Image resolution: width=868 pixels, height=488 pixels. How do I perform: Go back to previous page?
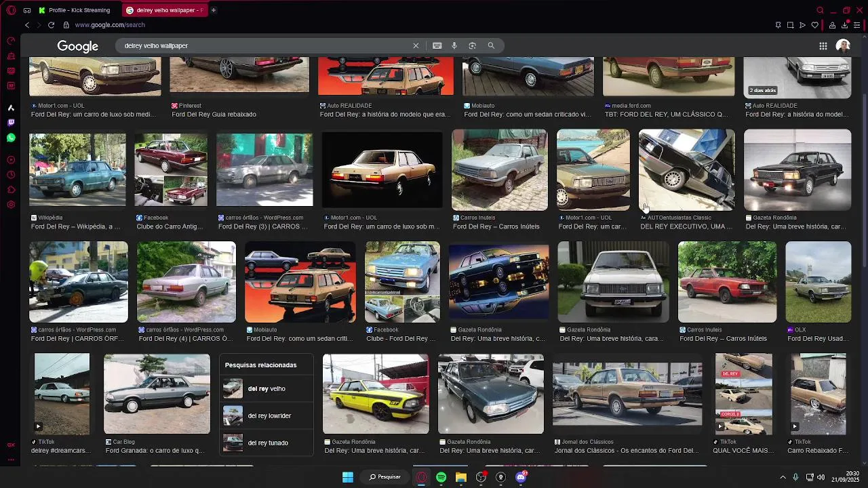27,25
